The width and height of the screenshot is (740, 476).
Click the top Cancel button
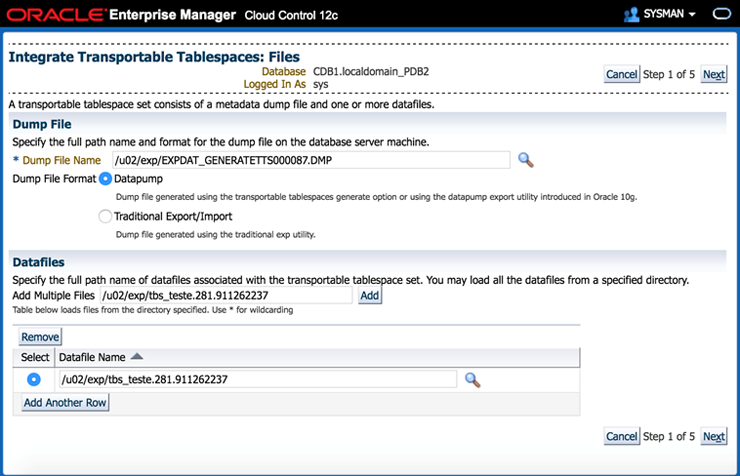(x=621, y=74)
